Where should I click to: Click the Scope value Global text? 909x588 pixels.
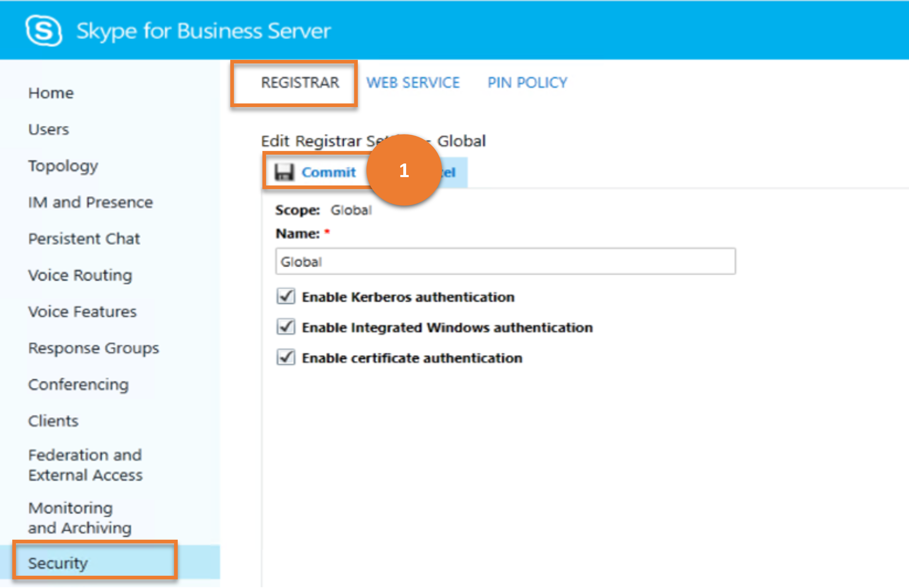click(351, 210)
